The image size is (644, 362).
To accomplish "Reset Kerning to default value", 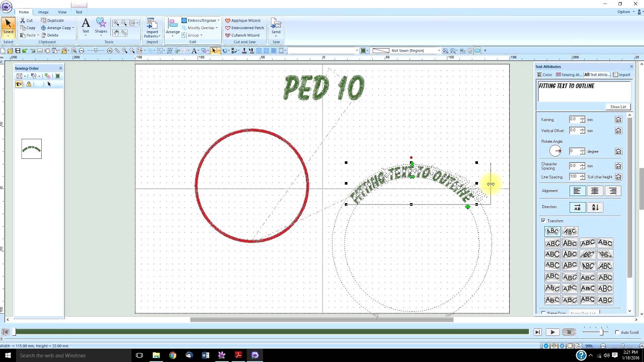I will coord(618,120).
